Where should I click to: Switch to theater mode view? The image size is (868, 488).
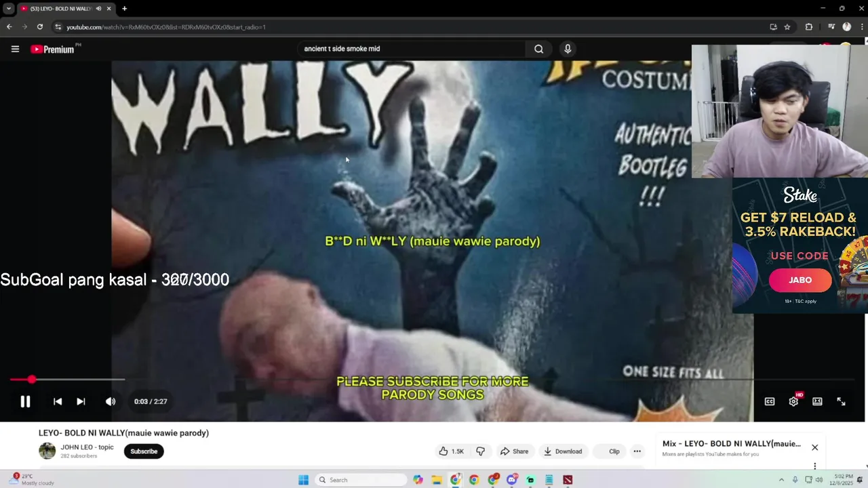pyautogui.click(x=817, y=401)
